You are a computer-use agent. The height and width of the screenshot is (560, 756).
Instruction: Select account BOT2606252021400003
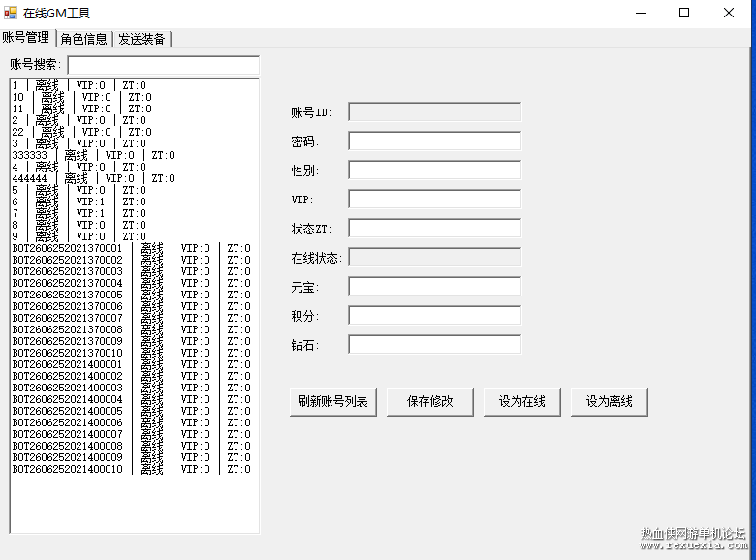[134, 388]
